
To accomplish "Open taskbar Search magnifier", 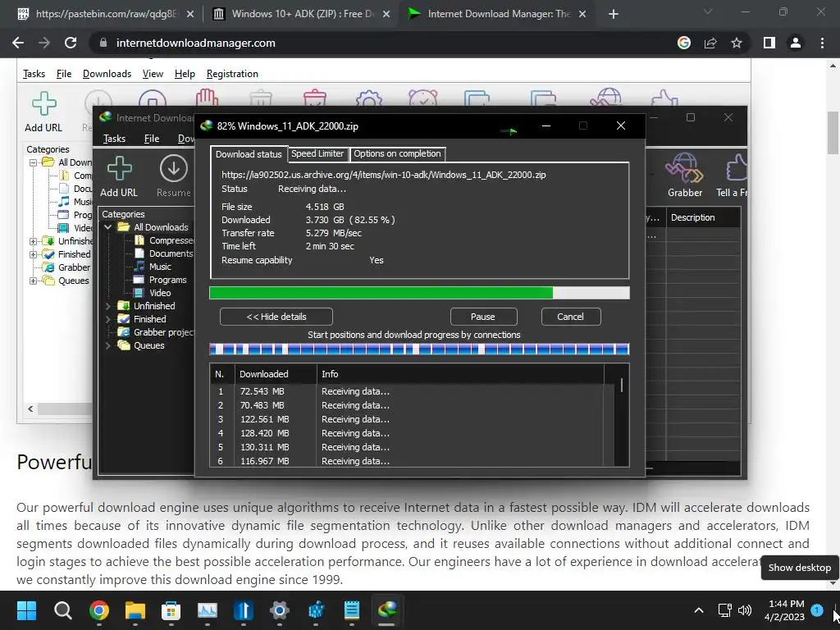I will 62,610.
